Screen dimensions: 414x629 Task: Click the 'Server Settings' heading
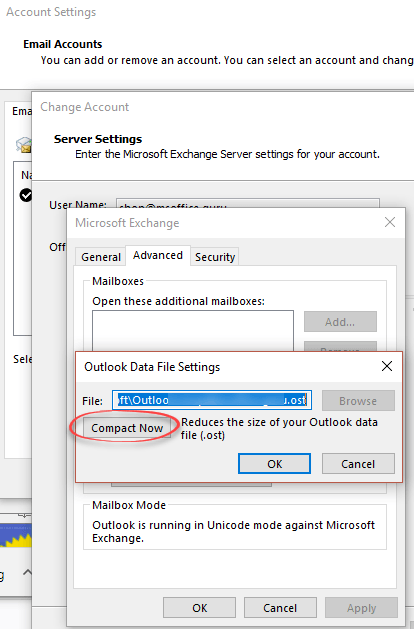pyautogui.click(x=98, y=139)
